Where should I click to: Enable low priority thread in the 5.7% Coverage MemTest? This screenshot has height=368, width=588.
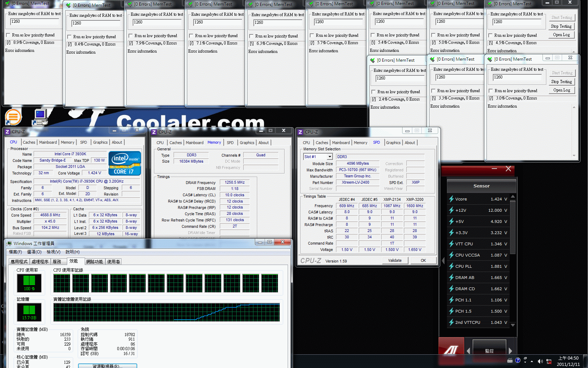(312, 35)
